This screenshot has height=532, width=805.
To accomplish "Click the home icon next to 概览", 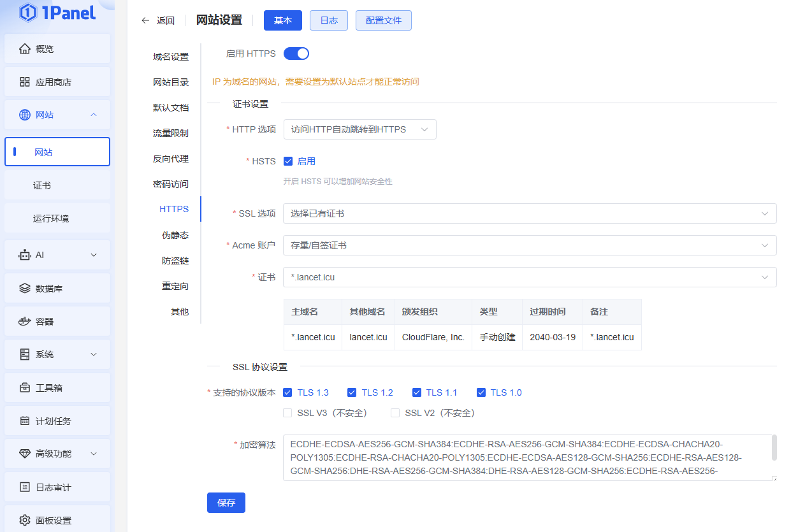I will 25,49.
